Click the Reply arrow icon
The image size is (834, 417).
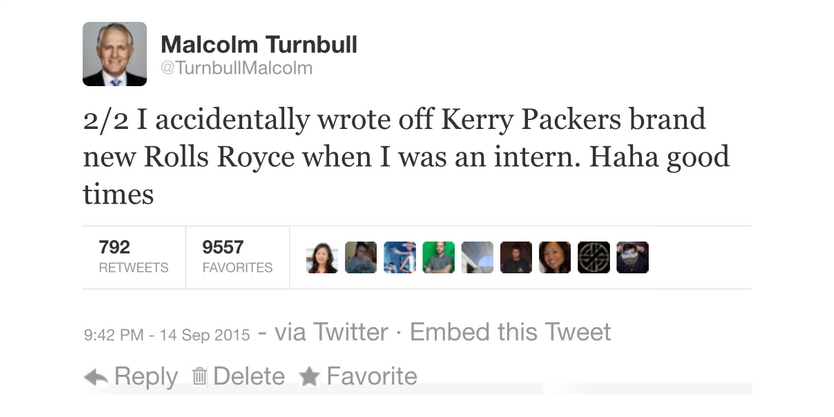(96, 377)
